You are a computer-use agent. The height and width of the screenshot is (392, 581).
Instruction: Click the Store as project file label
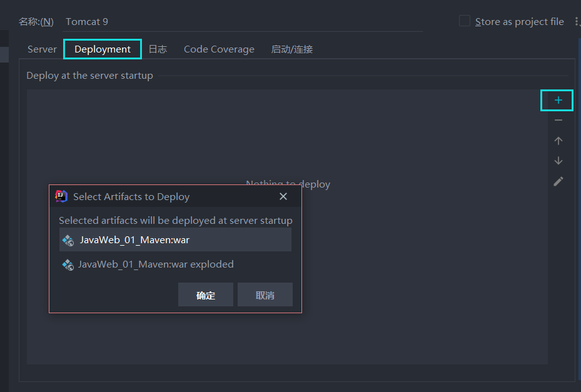pyautogui.click(x=520, y=22)
